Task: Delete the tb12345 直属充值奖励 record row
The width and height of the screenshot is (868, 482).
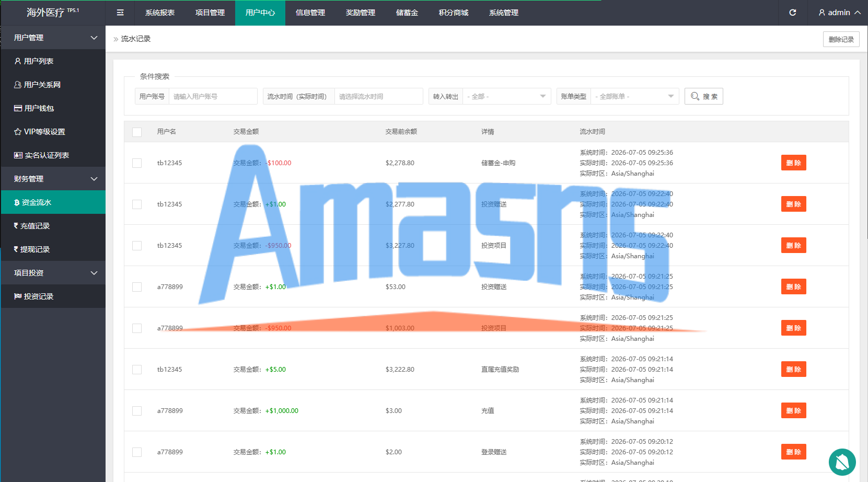Action: tap(793, 369)
